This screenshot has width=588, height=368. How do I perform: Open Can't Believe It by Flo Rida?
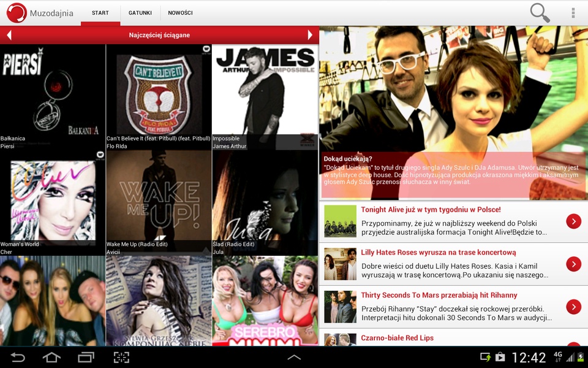click(159, 98)
